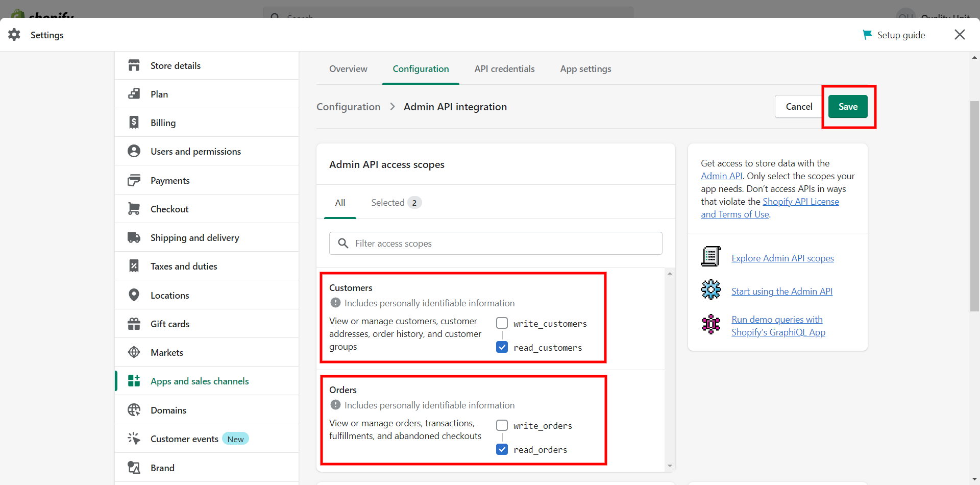Click the Shipping and delivery truck icon
The width and height of the screenshot is (980, 485).
click(x=134, y=237)
